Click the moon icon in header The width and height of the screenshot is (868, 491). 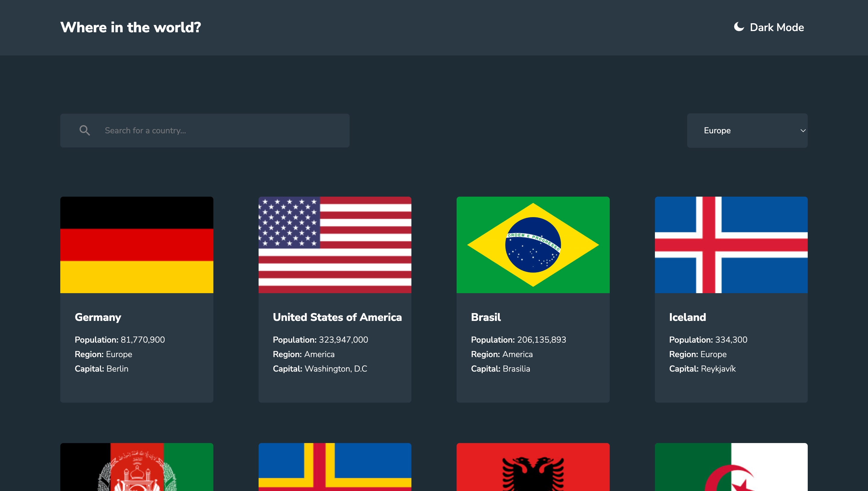tap(739, 27)
